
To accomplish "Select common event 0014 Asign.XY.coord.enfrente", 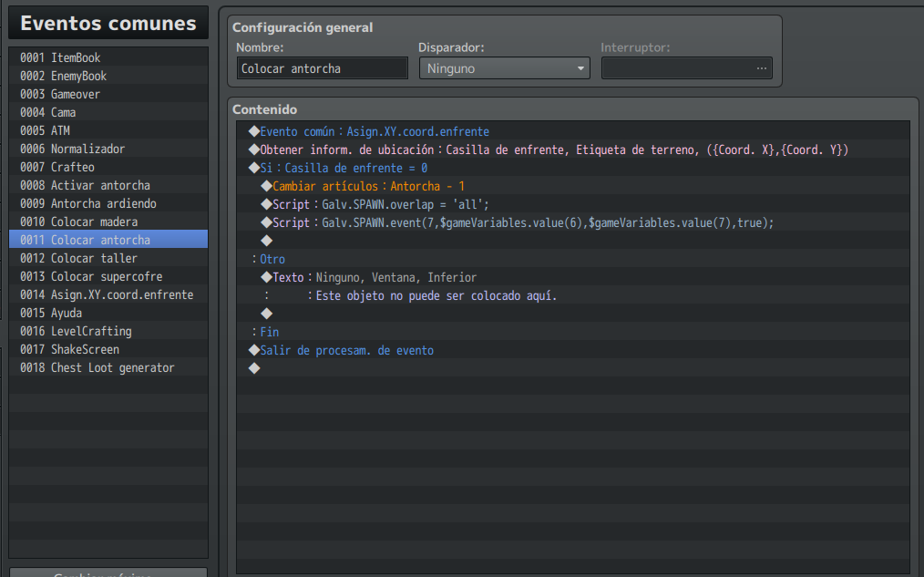I will coord(108,295).
